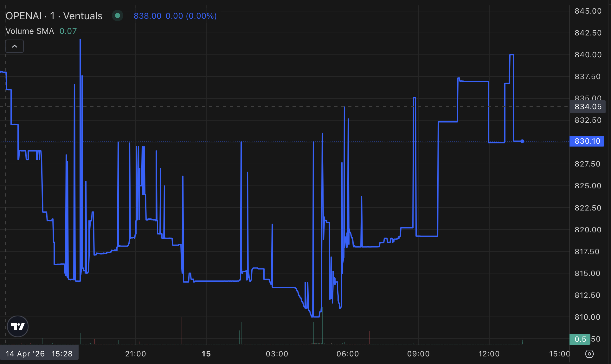Click the 21:00 time axis label
611x364 pixels.
[x=136, y=354]
